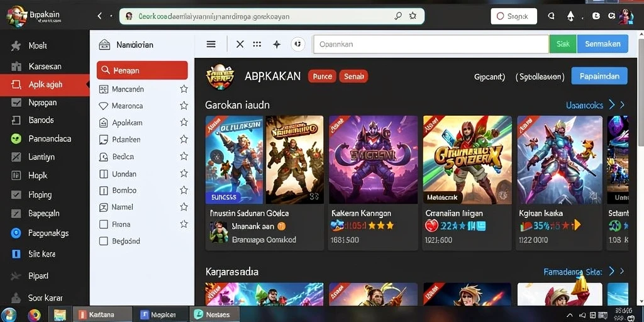
Task: Expand Garokan iaudn row with chevron arrow
Action: tap(612, 105)
